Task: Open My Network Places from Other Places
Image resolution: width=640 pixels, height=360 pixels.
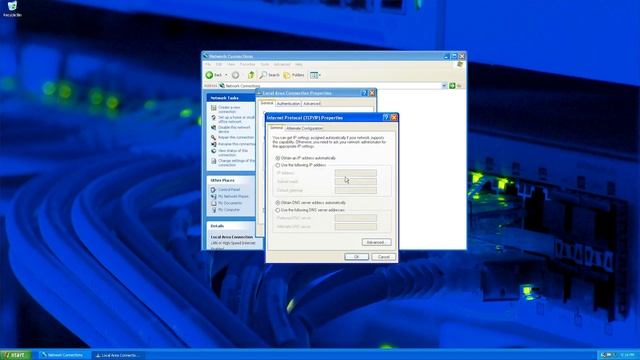Action: pyautogui.click(x=233, y=196)
